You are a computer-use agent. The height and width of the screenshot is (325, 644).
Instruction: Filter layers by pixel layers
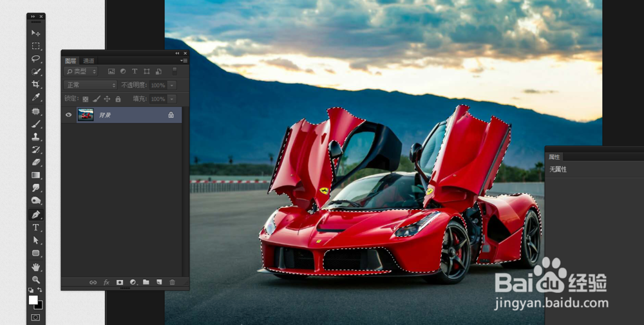pos(111,71)
